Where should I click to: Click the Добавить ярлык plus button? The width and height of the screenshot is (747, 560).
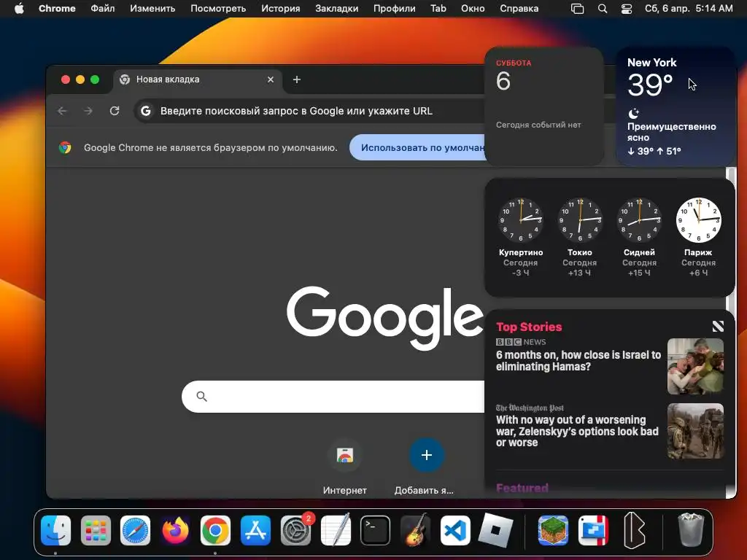click(426, 455)
